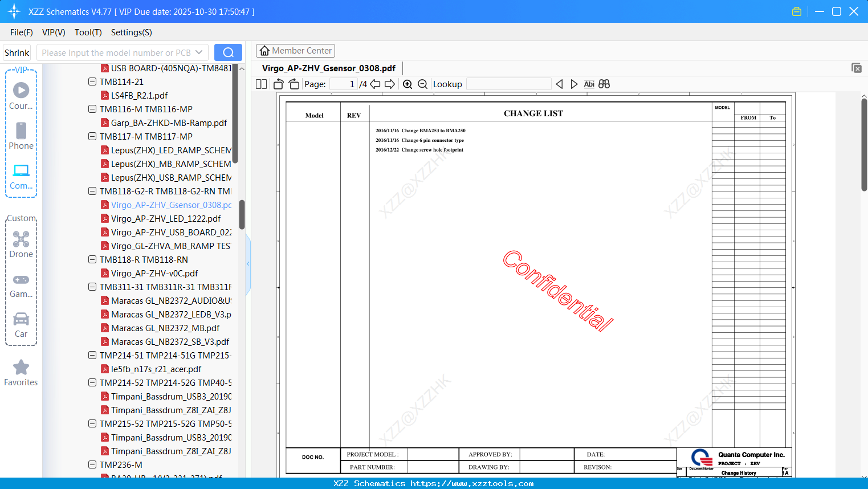Find previous Lookup match
The height and width of the screenshot is (489, 868).
tap(559, 84)
